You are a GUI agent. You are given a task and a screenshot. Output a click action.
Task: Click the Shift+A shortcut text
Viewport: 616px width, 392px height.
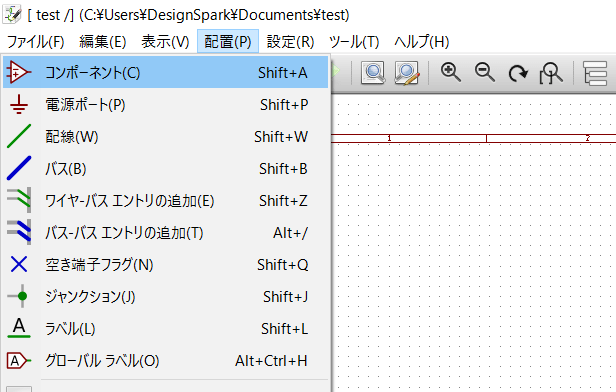point(282,73)
